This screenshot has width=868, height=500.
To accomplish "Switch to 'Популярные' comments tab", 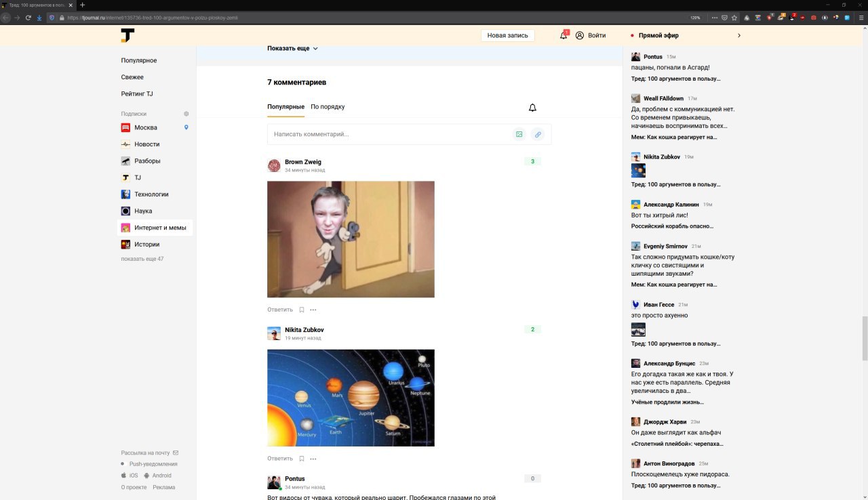I will (x=285, y=107).
